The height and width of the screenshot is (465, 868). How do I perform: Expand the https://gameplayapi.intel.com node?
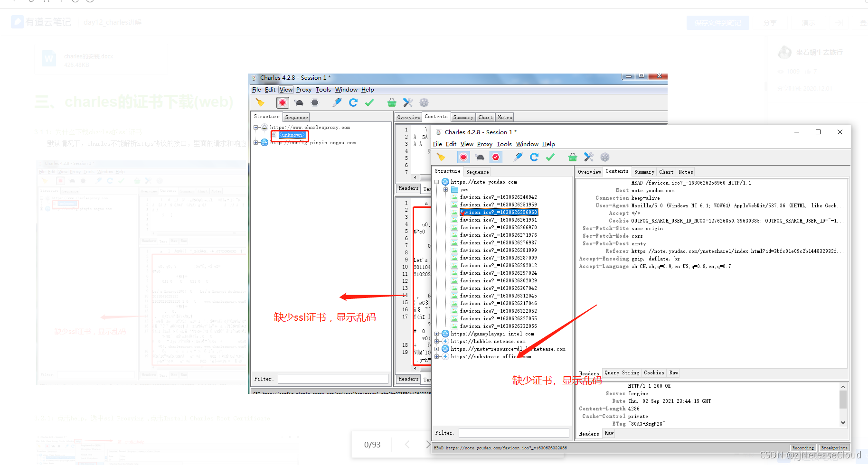[x=437, y=334]
